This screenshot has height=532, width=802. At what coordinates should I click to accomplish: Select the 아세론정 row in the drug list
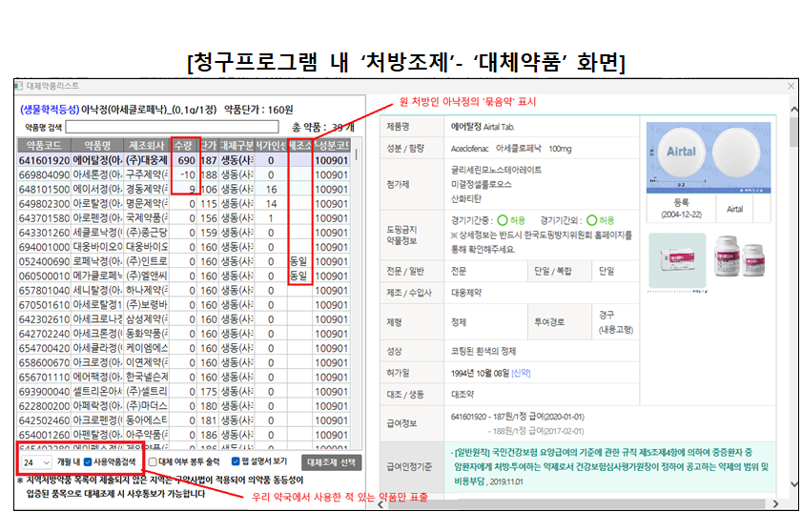click(x=99, y=174)
